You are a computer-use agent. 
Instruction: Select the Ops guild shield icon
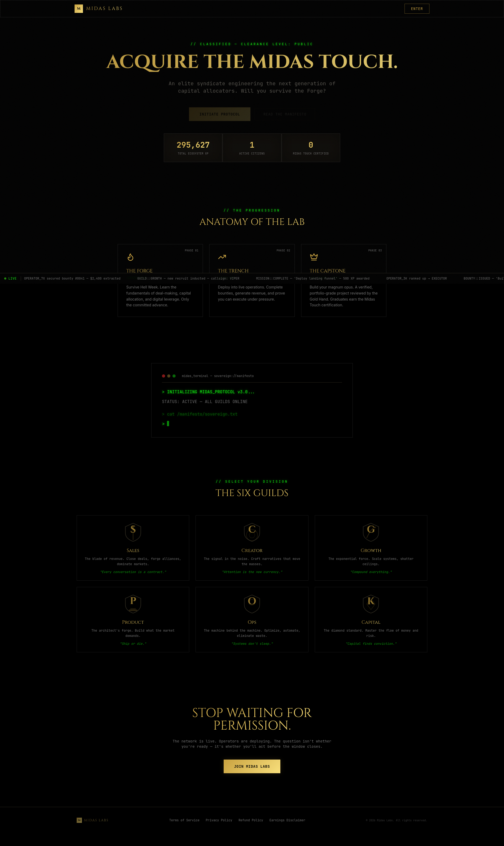tap(252, 604)
